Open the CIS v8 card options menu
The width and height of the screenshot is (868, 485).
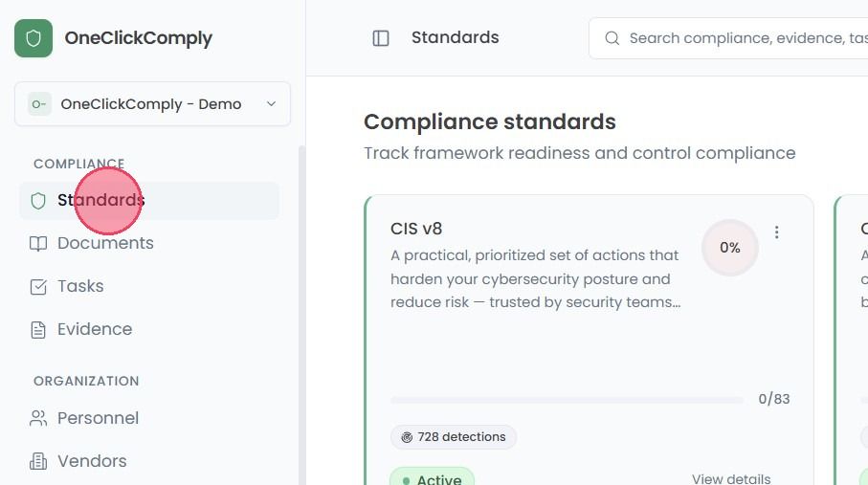click(x=777, y=232)
